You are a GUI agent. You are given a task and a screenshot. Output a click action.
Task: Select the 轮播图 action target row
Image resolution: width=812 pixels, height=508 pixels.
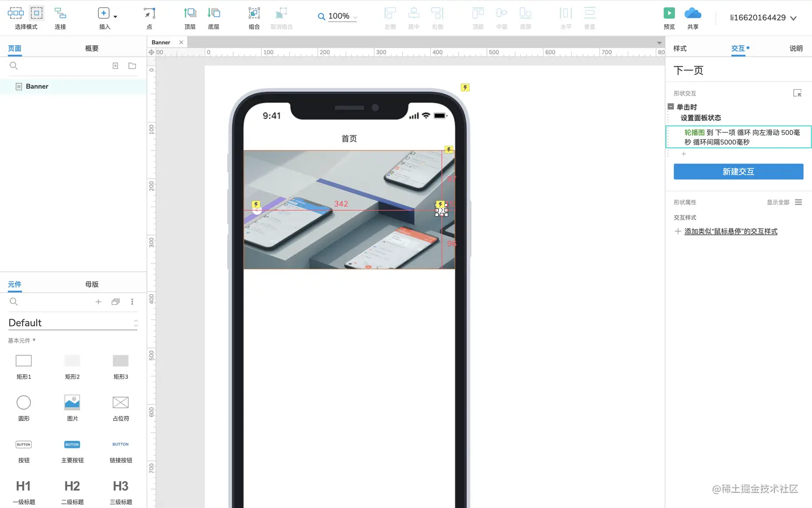point(738,137)
